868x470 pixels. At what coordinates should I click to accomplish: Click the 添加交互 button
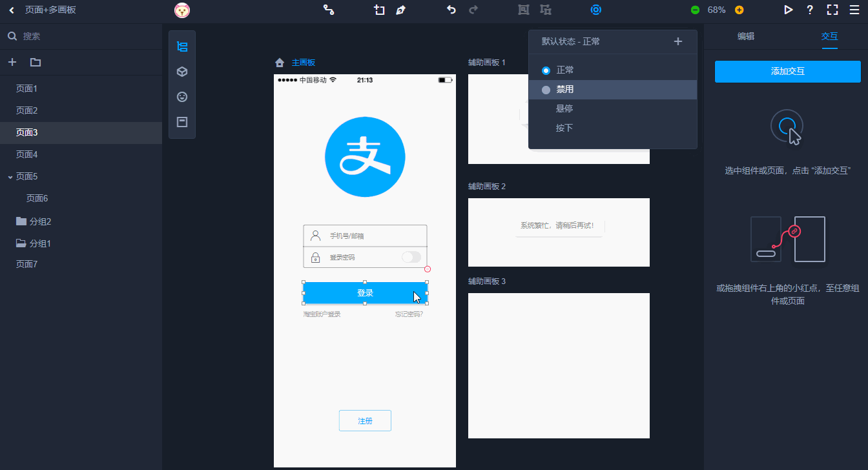pyautogui.click(x=787, y=72)
